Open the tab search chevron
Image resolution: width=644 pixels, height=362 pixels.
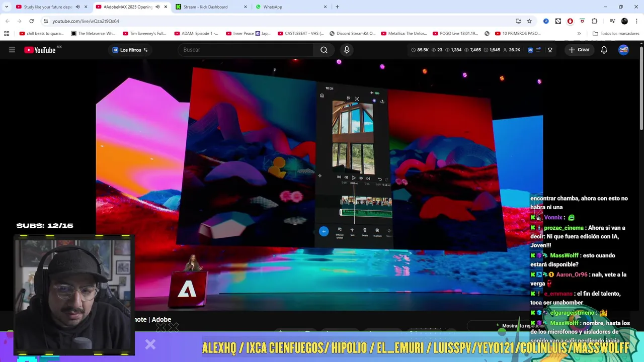7,7
